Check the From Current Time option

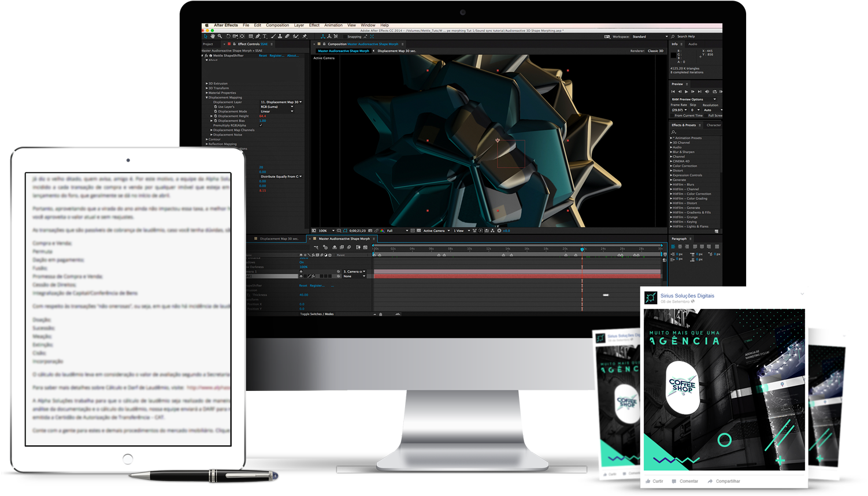(672, 115)
